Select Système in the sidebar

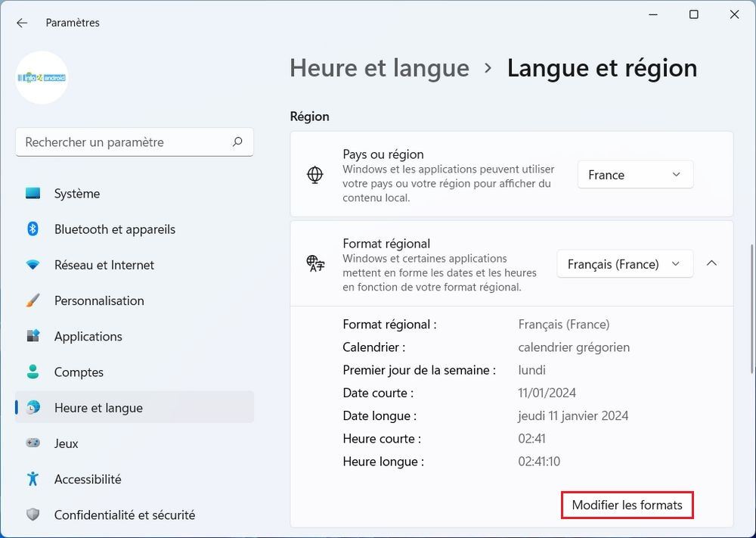(76, 193)
